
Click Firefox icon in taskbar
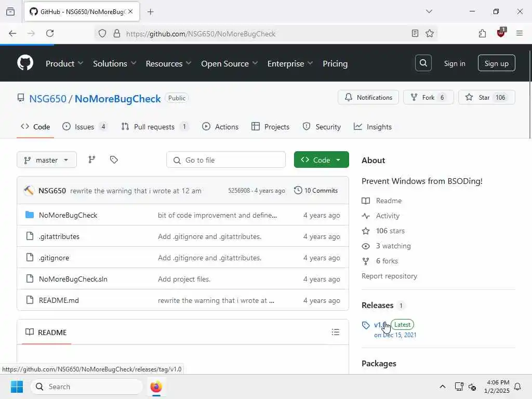[156, 387]
